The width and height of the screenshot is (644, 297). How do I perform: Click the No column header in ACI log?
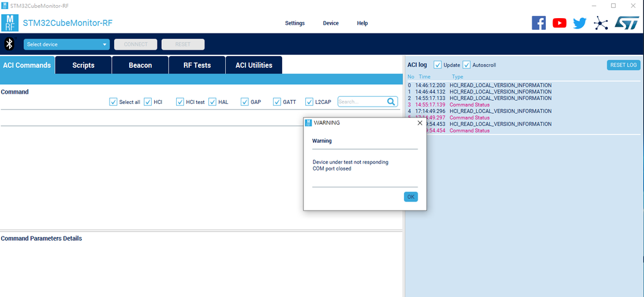(x=410, y=77)
